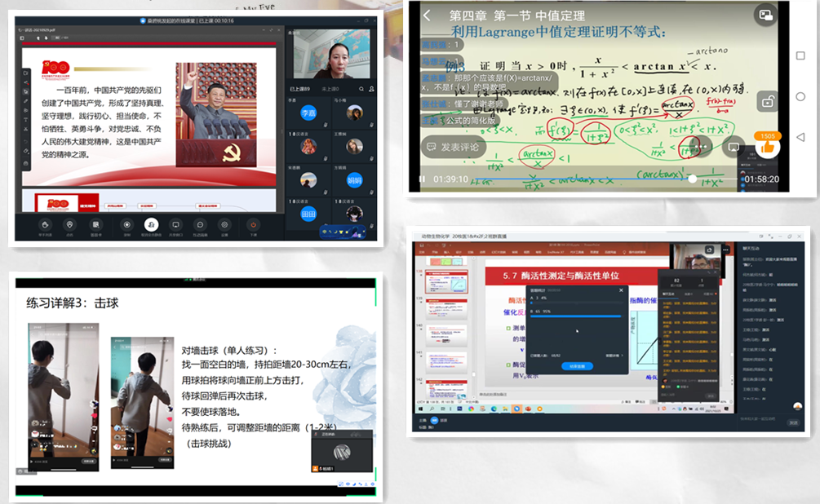Click the PDF page number field
The image size is (820, 504).
pyautogui.click(x=58, y=38)
